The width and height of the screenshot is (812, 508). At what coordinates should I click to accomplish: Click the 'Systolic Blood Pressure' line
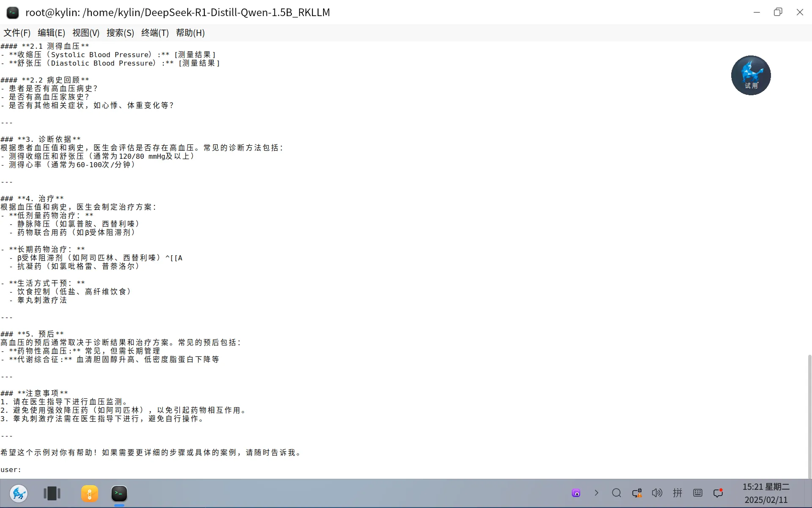coord(108,55)
